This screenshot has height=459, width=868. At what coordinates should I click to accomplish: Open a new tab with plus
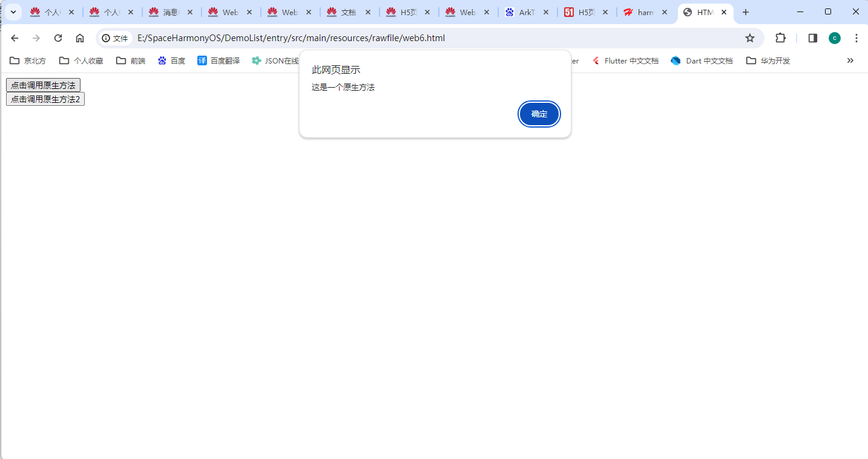pyautogui.click(x=746, y=12)
